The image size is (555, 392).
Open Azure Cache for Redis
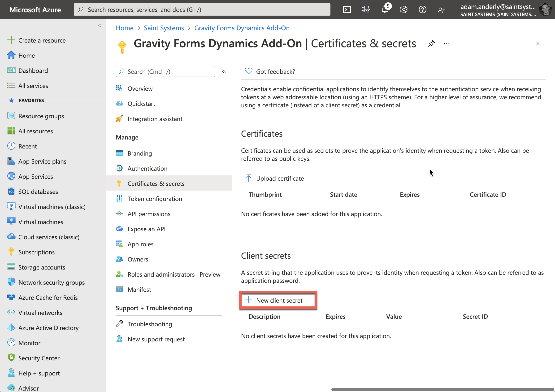tap(43, 298)
